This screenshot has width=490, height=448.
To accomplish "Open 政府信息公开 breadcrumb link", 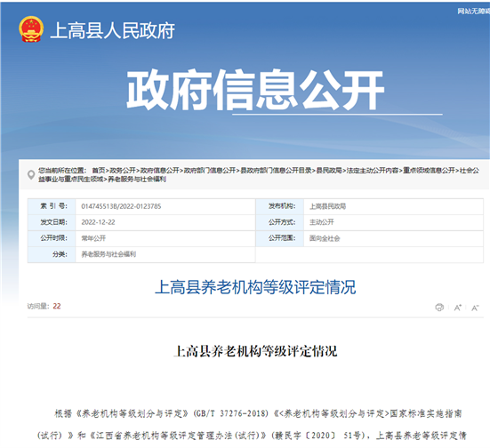I will (159, 171).
